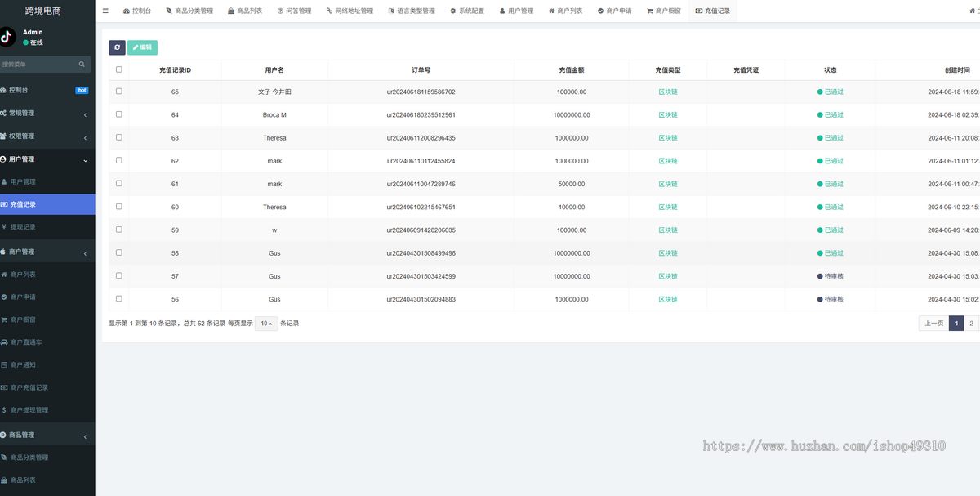Toggle the 商品管理 sidebar group
The width and height of the screenshot is (980, 496).
tap(47, 435)
